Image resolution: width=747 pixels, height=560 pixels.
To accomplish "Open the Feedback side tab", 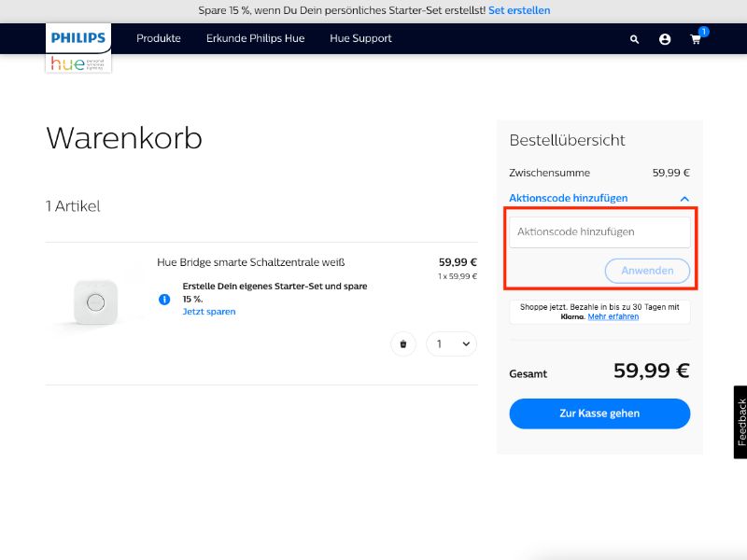I will click(740, 422).
